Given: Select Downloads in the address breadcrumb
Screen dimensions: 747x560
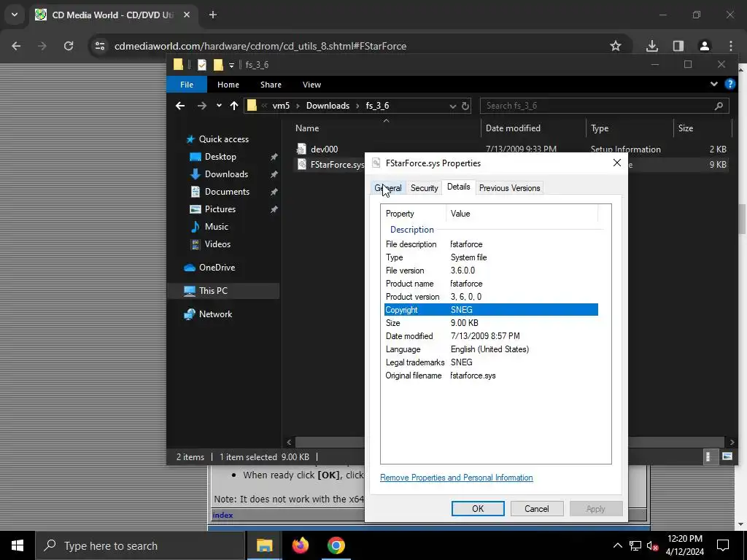Looking at the screenshot, I should click(328, 106).
